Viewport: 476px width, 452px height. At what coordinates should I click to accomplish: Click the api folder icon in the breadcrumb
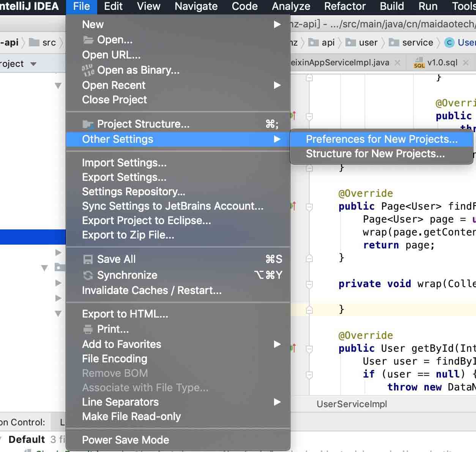[x=314, y=42]
